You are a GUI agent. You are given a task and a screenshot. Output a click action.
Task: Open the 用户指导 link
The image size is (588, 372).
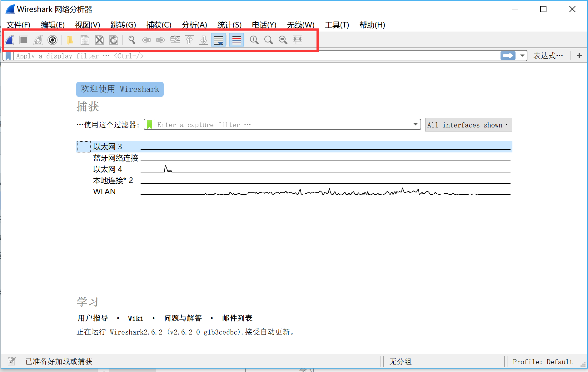93,318
